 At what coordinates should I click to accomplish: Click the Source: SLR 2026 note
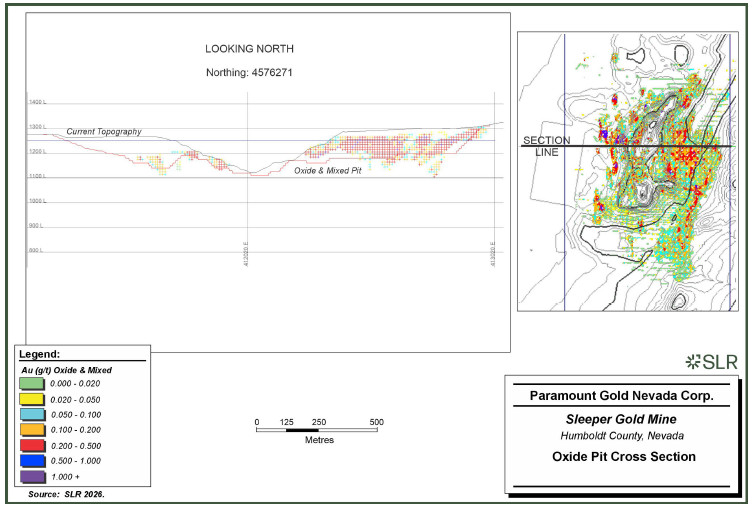(x=66, y=494)
